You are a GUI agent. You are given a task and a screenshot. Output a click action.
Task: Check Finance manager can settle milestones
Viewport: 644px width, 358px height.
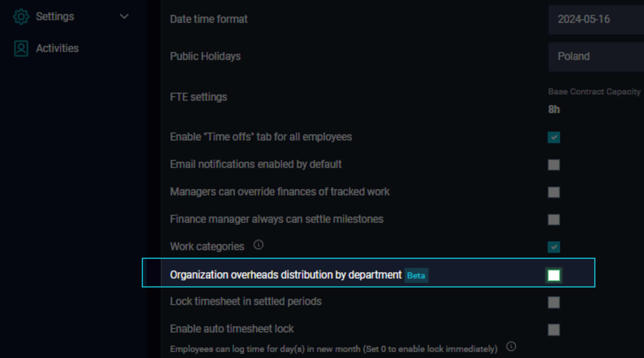coord(554,220)
